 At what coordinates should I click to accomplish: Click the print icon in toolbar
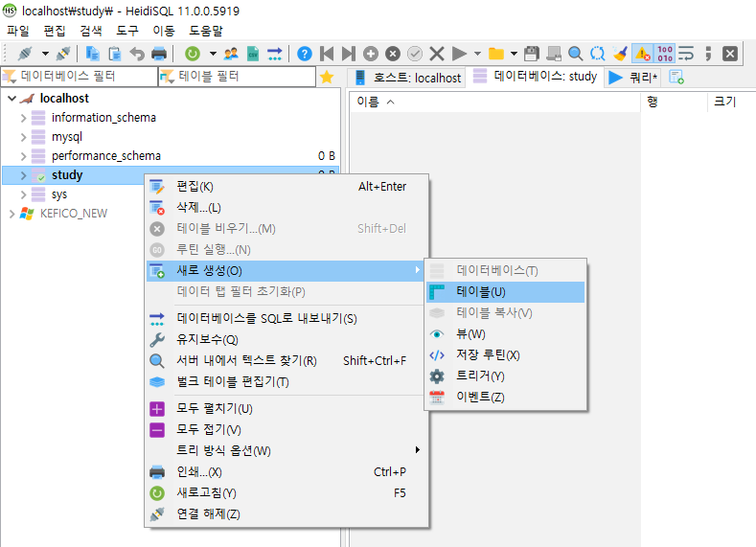click(159, 54)
